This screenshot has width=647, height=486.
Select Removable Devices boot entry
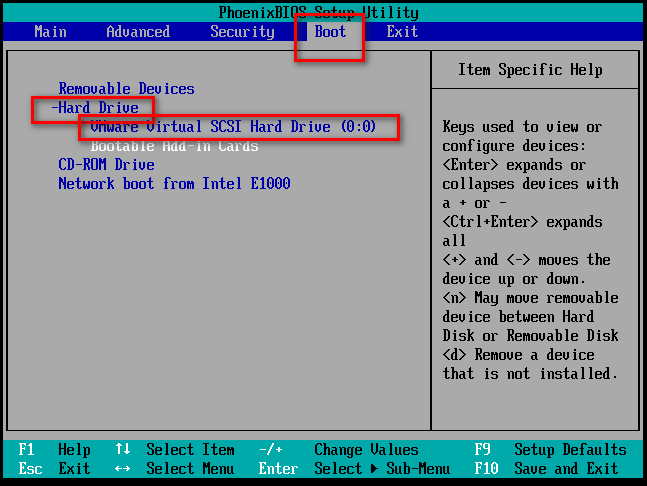coord(126,89)
